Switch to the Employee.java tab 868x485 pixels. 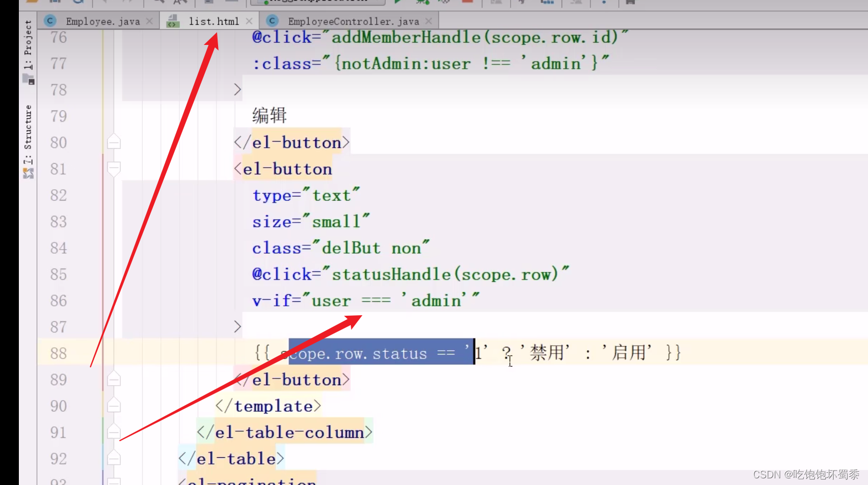(102, 21)
